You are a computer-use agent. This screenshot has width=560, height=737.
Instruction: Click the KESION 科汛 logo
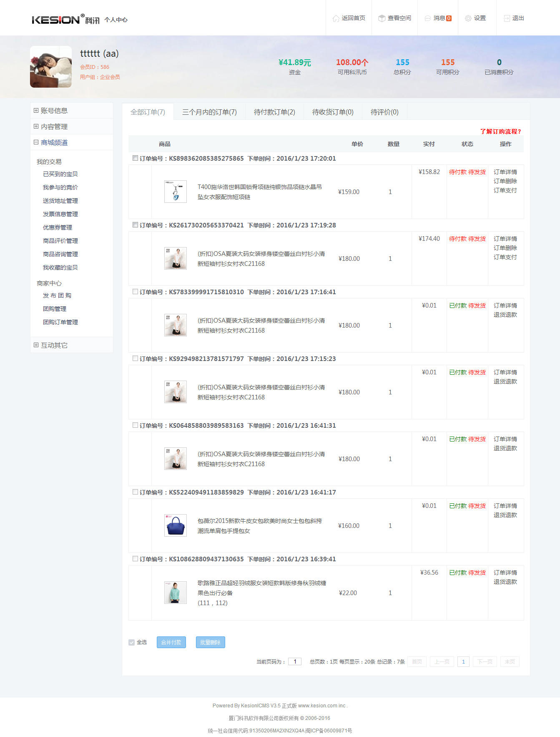point(65,20)
